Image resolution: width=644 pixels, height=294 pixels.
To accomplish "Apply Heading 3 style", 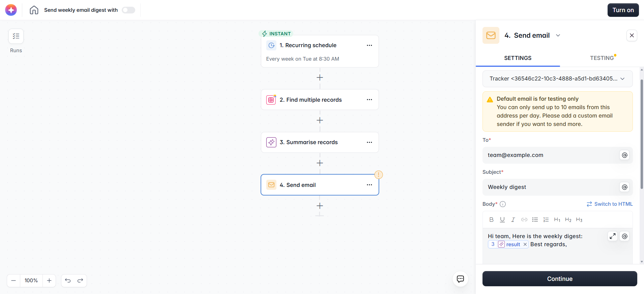I will [x=579, y=220].
